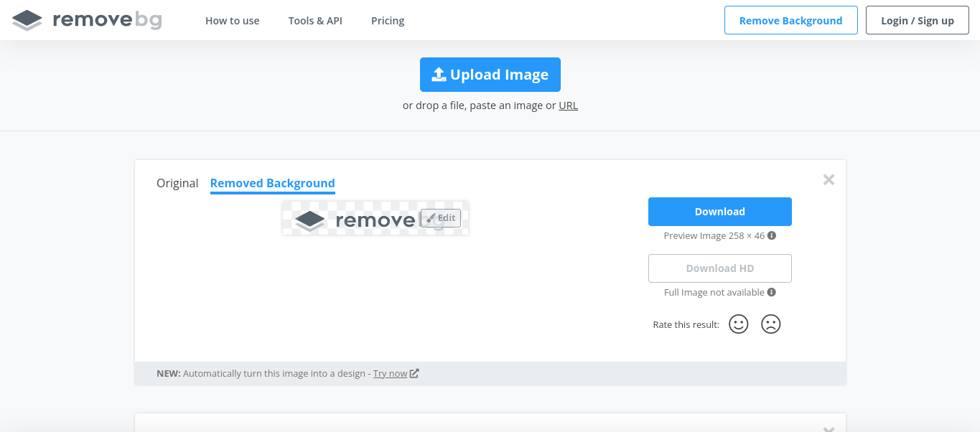Select the Removed Background tab

[x=272, y=184]
